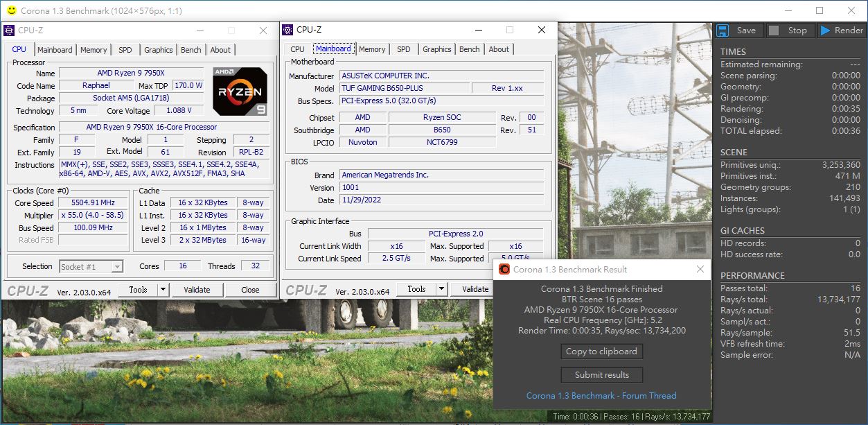The height and width of the screenshot is (425, 868).
Task: Maximize the Corona Benchmark main window
Action: [x=820, y=10]
